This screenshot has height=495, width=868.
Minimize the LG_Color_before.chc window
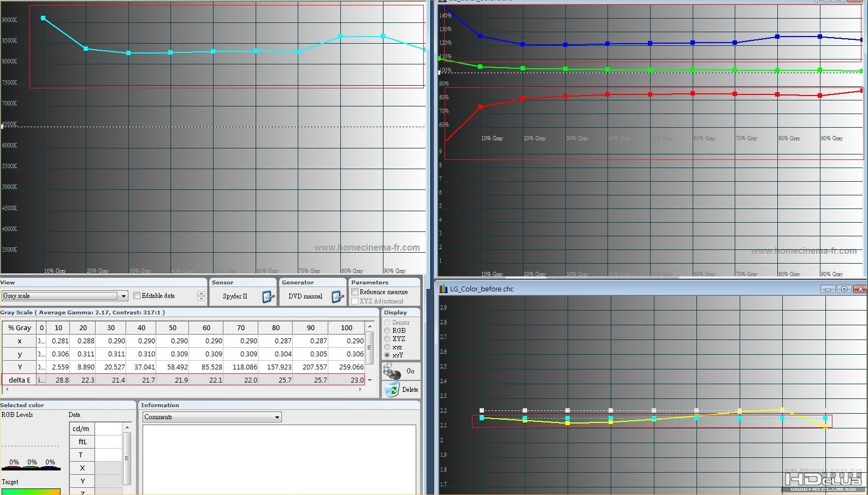click(828, 289)
